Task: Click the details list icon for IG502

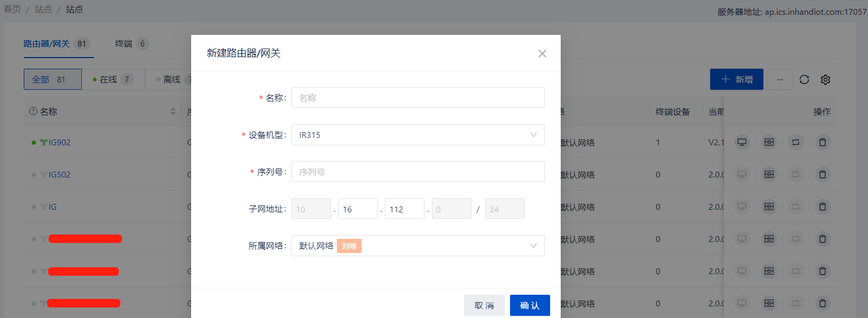Action: click(769, 174)
